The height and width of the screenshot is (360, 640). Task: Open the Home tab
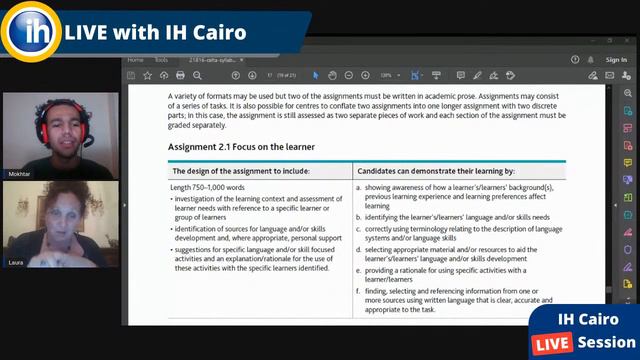(x=136, y=60)
